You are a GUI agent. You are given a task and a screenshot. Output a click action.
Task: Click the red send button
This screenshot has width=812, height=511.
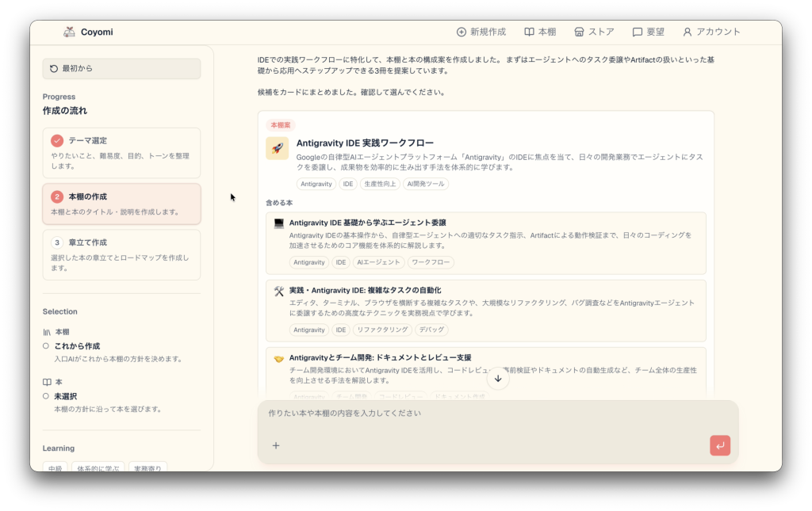point(720,446)
